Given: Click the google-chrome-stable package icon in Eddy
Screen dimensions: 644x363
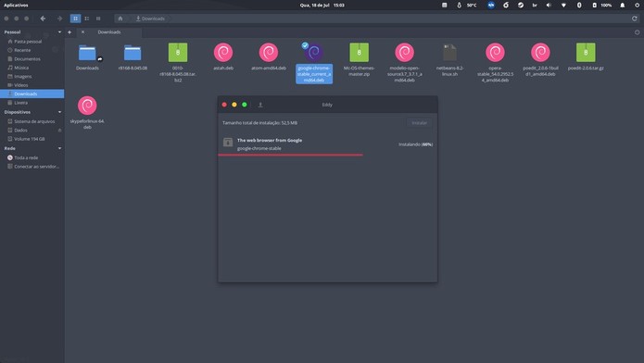Looking at the screenshot, I should 228,143.
